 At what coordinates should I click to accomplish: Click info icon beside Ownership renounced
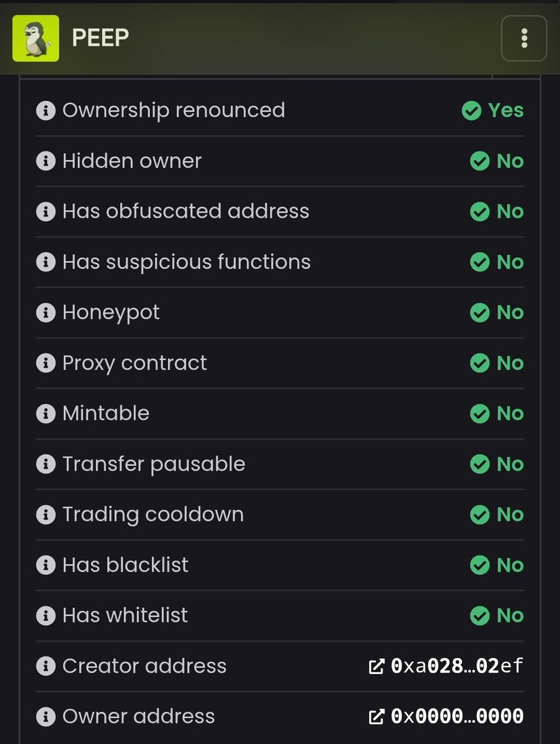pyautogui.click(x=45, y=111)
